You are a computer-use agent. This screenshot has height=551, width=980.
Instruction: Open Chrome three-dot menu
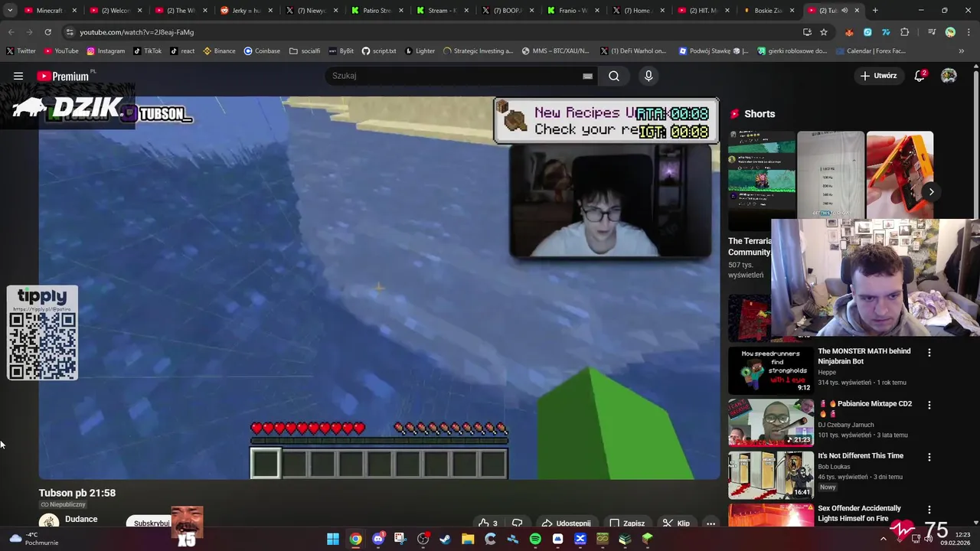(968, 32)
